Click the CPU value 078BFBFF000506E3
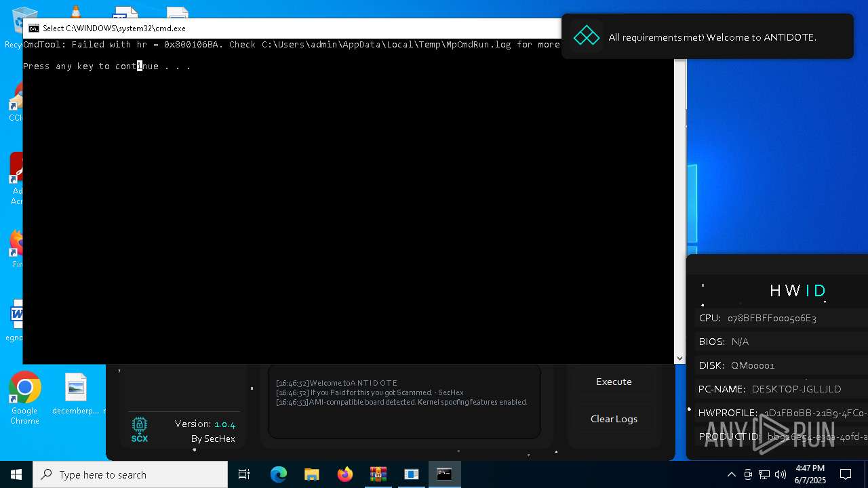868x488 pixels. [x=772, y=318]
